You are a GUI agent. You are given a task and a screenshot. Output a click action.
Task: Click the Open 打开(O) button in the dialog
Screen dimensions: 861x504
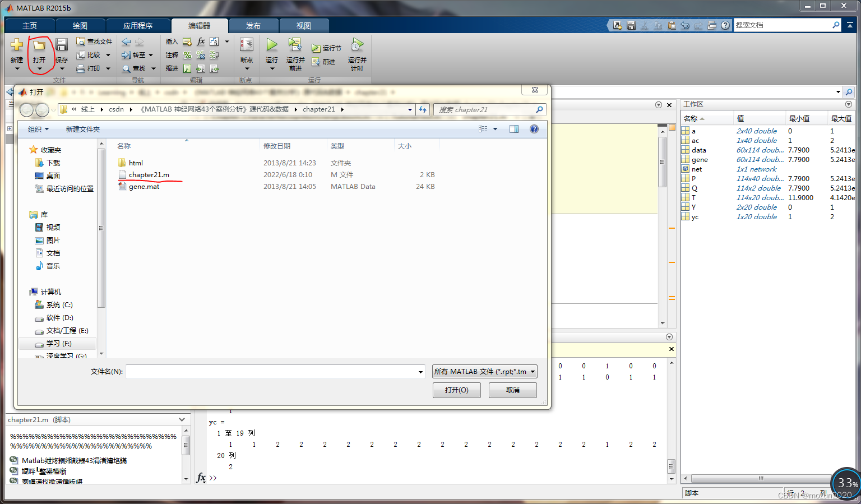(x=457, y=390)
